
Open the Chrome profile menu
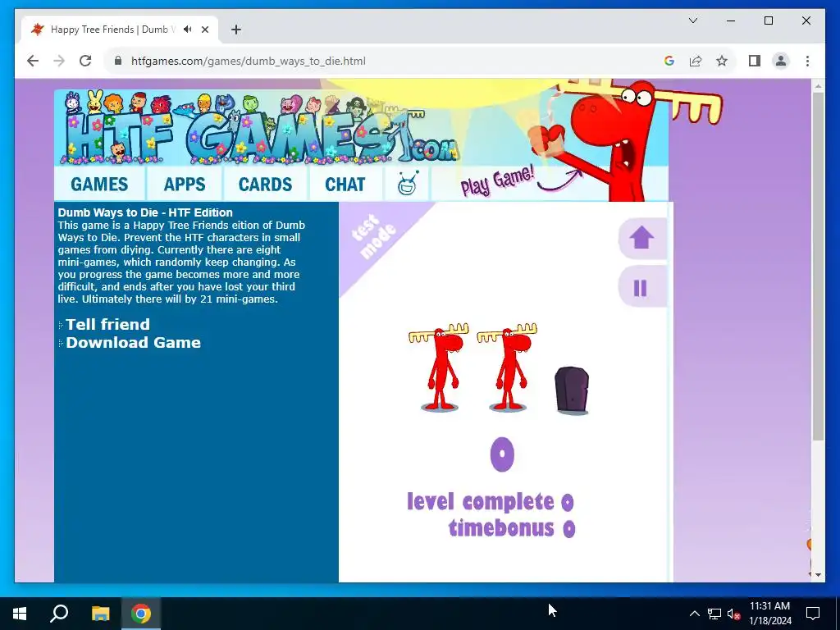tap(781, 61)
